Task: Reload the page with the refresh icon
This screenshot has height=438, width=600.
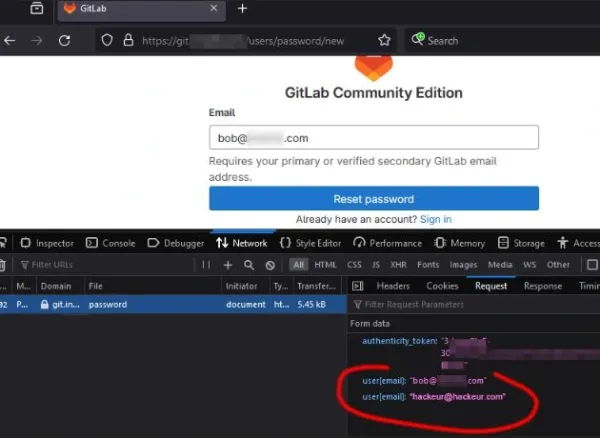Action: (x=64, y=40)
